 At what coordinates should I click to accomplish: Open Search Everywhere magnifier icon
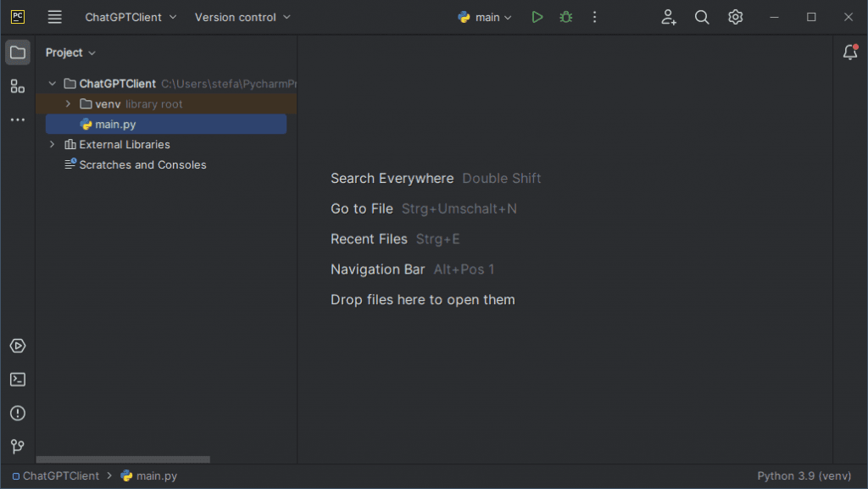click(702, 17)
